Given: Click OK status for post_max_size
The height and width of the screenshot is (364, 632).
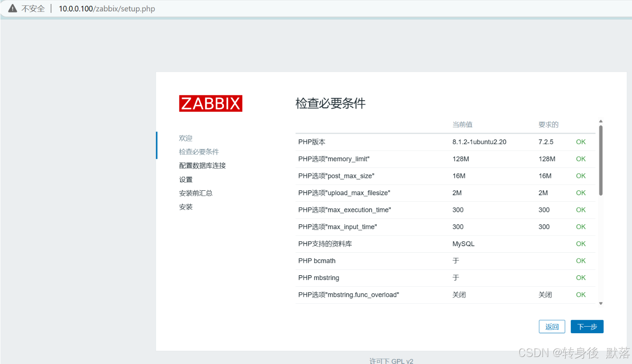Looking at the screenshot, I should coord(581,176).
